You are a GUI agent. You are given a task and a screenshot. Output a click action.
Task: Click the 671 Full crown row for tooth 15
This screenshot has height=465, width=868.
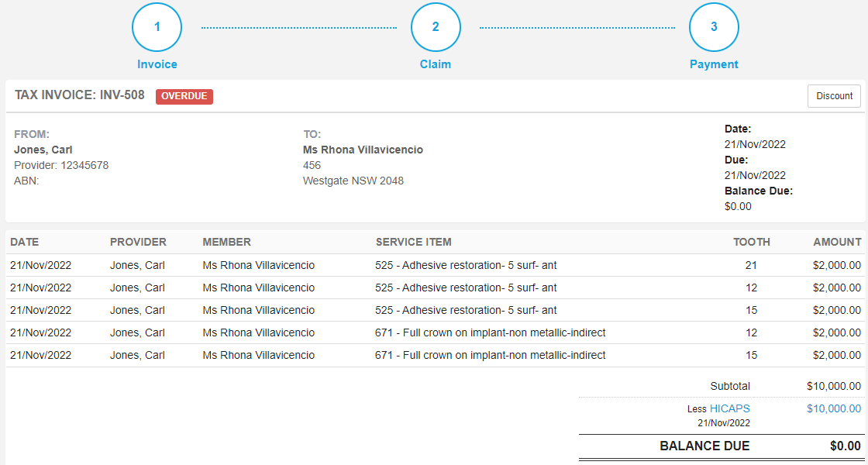[434, 355]
